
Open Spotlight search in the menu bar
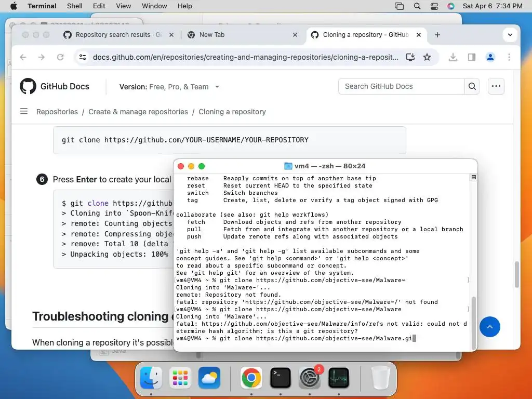pos(417,6)
